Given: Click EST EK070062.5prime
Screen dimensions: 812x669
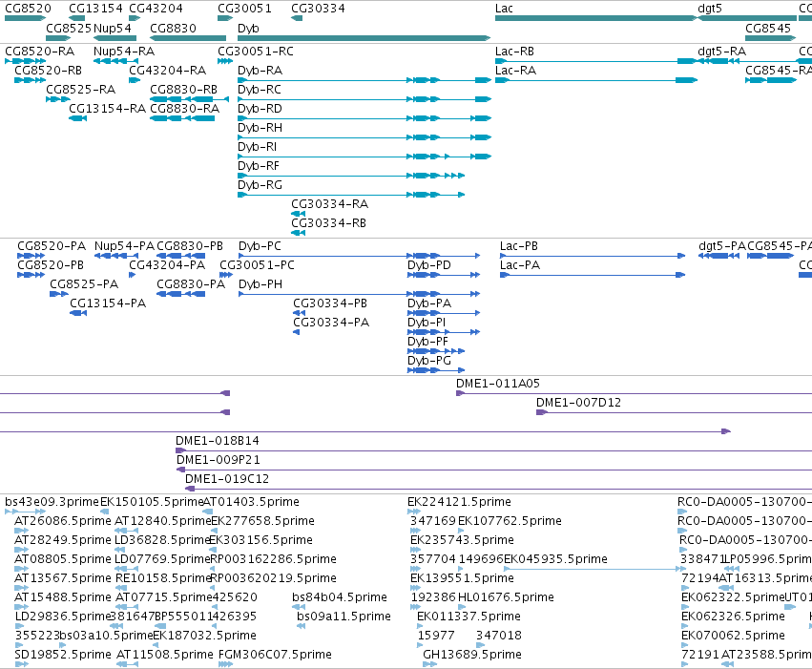Looking at the screenshot, I should click(x=733, y=636).
